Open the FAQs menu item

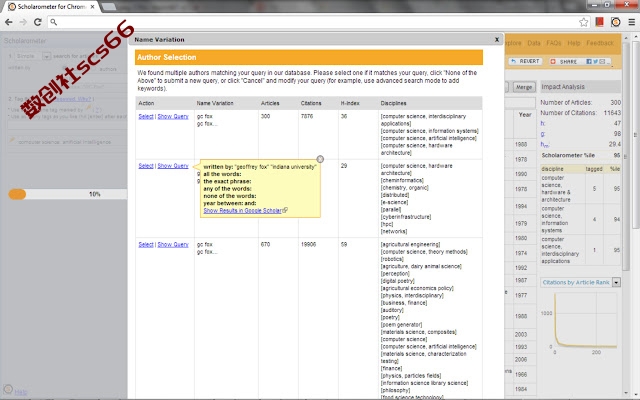click(x=553, y=43)
